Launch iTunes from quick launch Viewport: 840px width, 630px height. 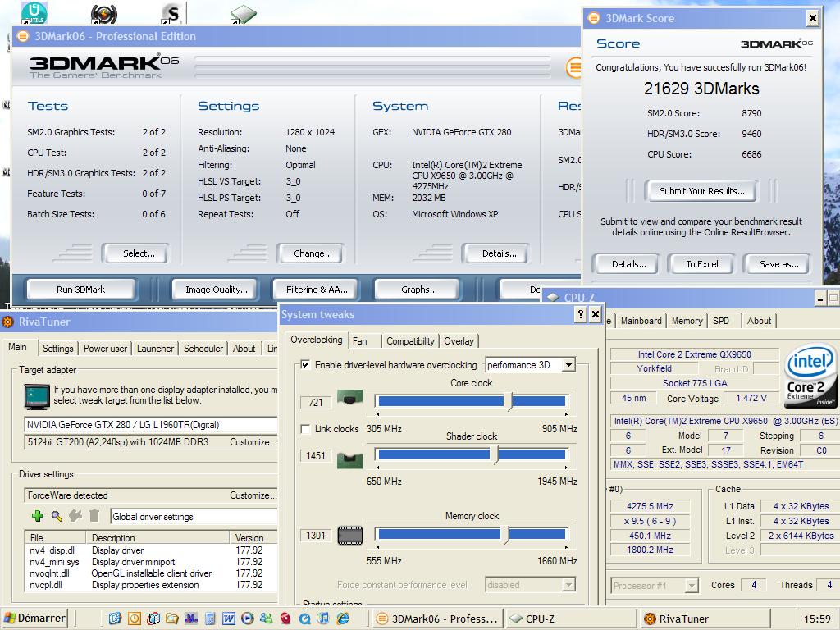pyautogui.click(x=323, y=619)
